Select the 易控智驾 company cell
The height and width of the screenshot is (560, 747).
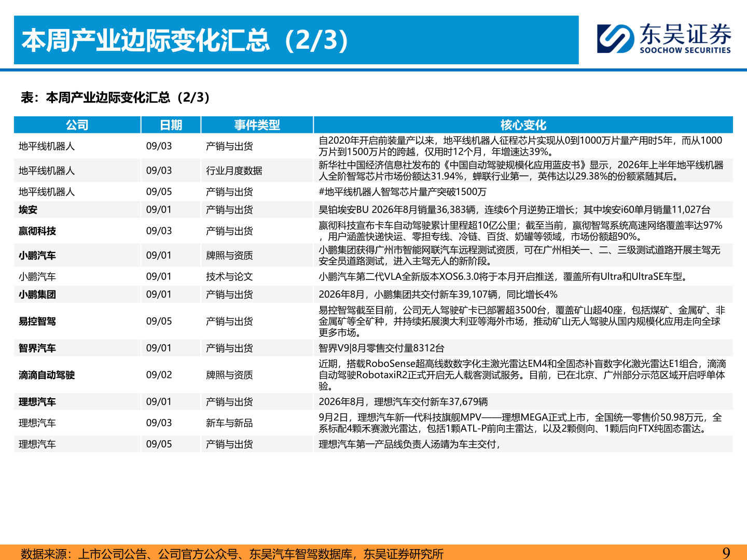37,321
